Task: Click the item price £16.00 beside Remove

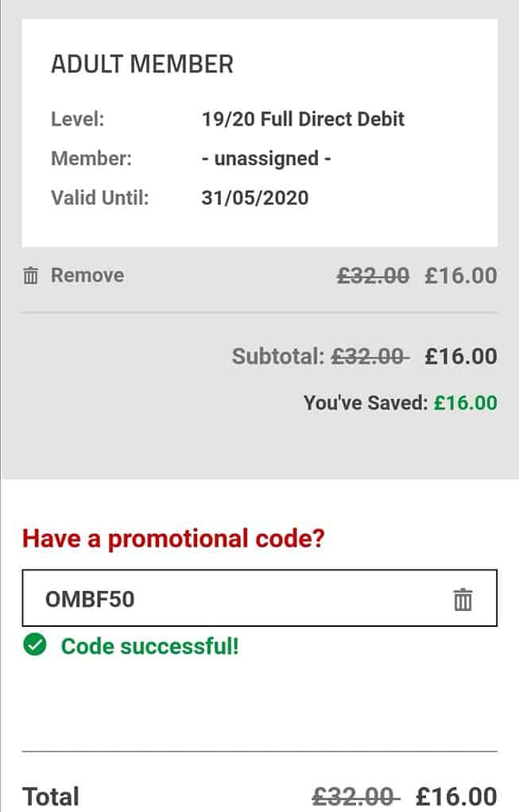Action: pos(461,276)
